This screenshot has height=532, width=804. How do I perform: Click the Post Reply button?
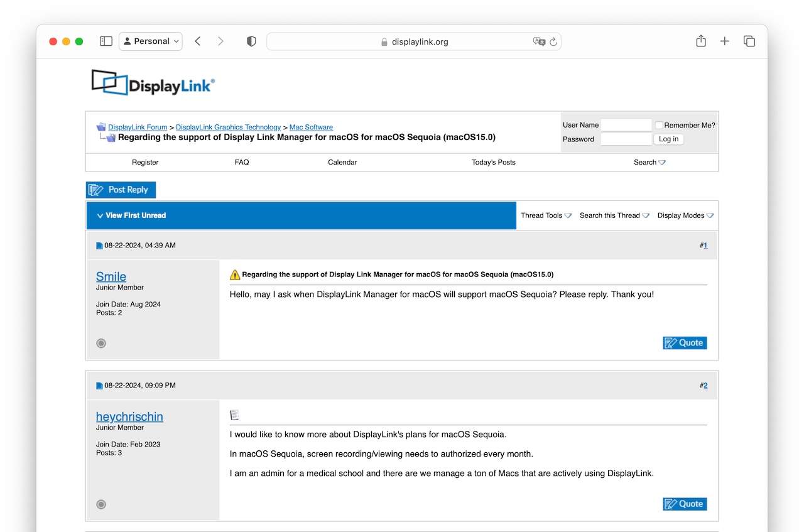tap(121, 190)
